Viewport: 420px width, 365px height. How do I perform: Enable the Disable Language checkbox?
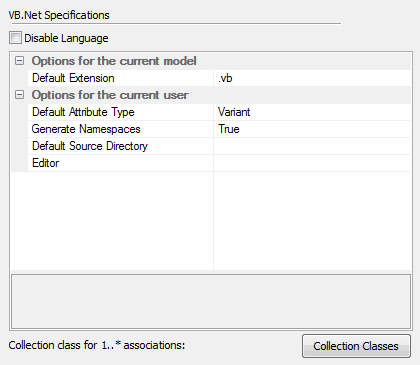[15, 38]
